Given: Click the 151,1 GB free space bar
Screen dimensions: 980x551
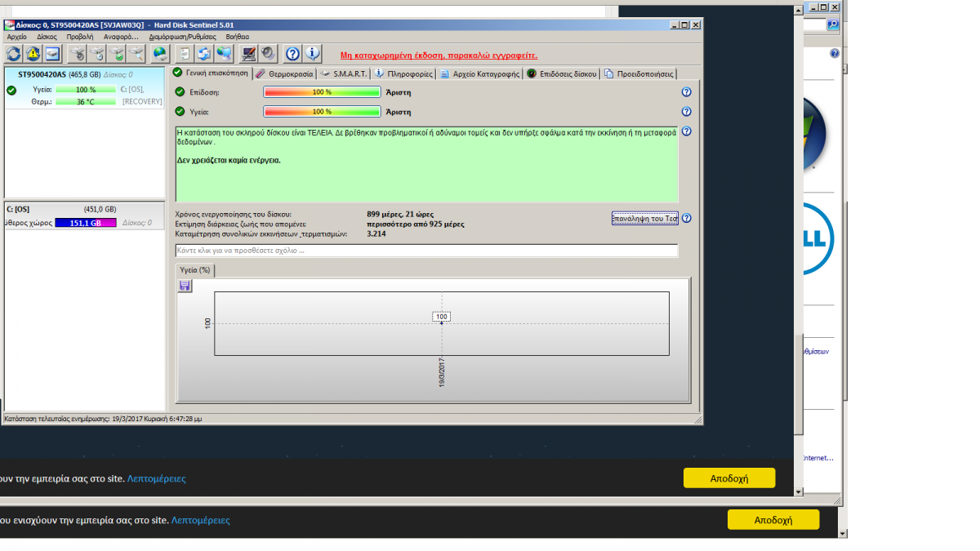Looking at the screenshot, I should (86, 223).
